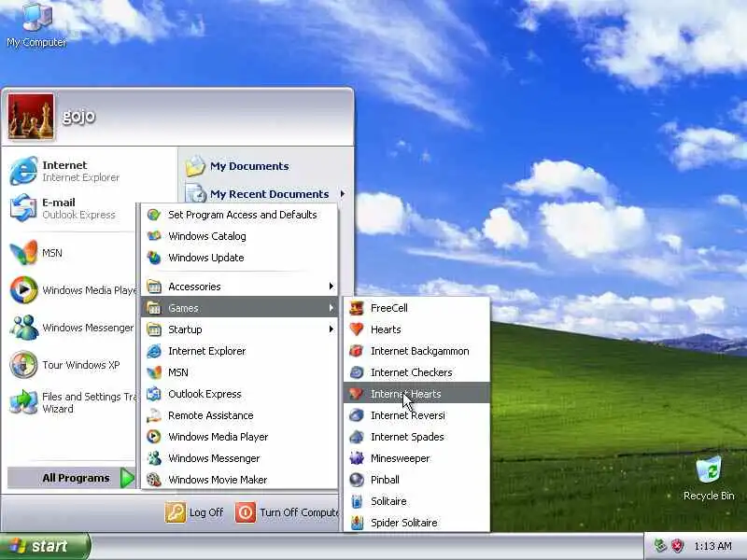Click the green All Programs arrow
Screen dimensions: 747x560
pos(127,478)
